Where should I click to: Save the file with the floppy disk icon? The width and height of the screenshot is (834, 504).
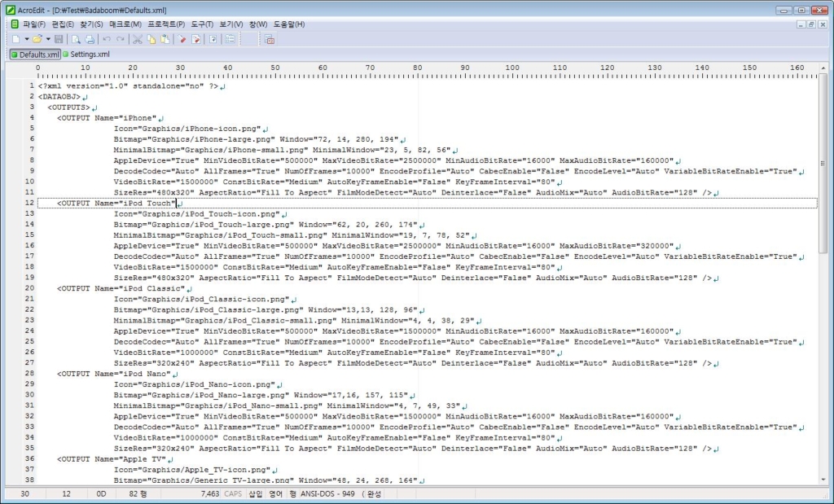[59, 39]
